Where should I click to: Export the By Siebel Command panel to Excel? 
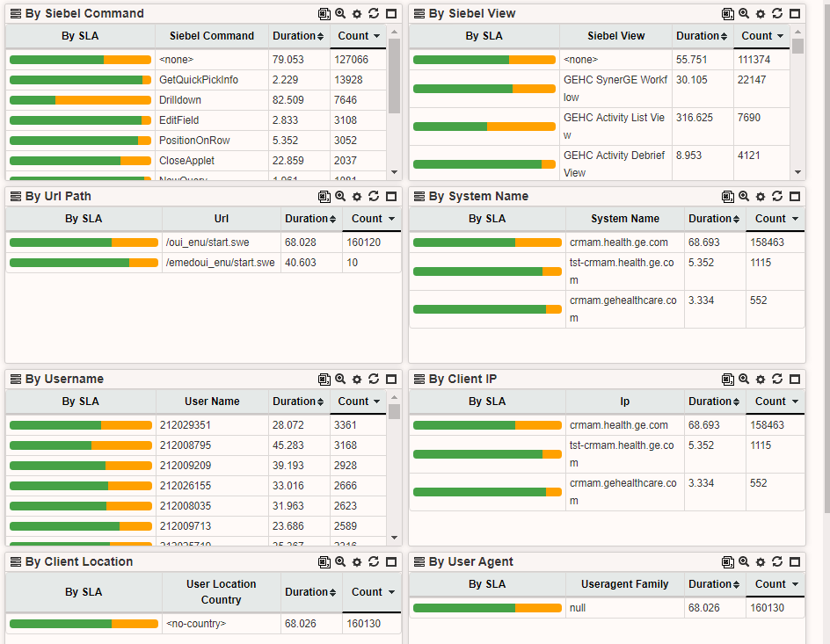pos(324,14)
